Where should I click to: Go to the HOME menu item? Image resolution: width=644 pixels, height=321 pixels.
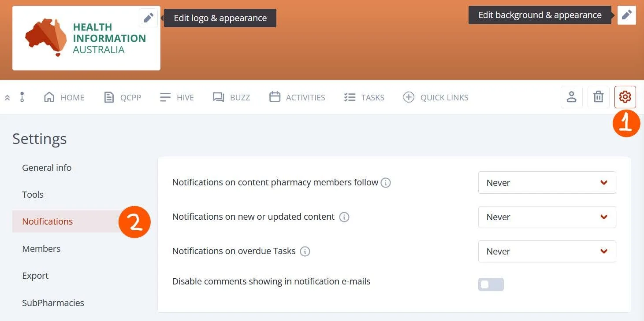(64, 97)
